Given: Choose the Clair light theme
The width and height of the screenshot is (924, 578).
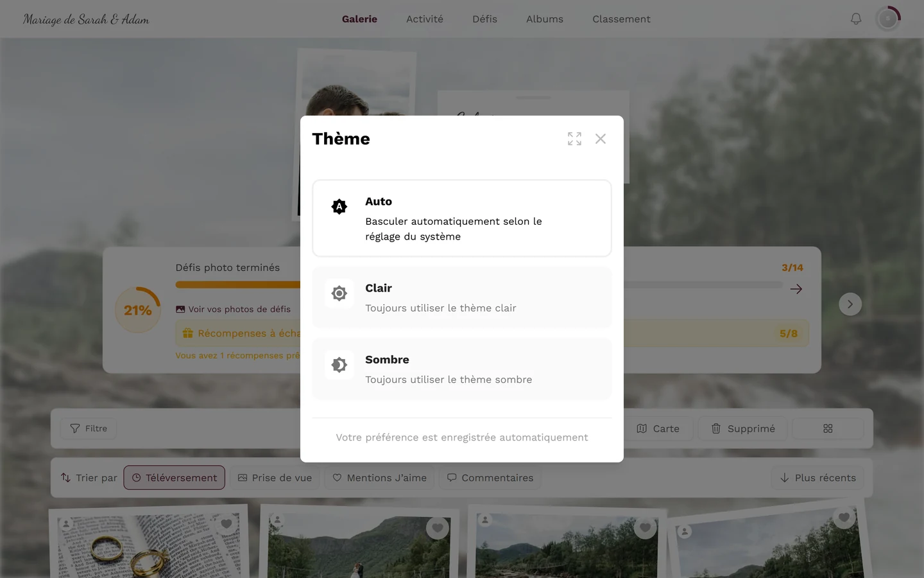Looking at the screenshot, I should click(462, 297).
